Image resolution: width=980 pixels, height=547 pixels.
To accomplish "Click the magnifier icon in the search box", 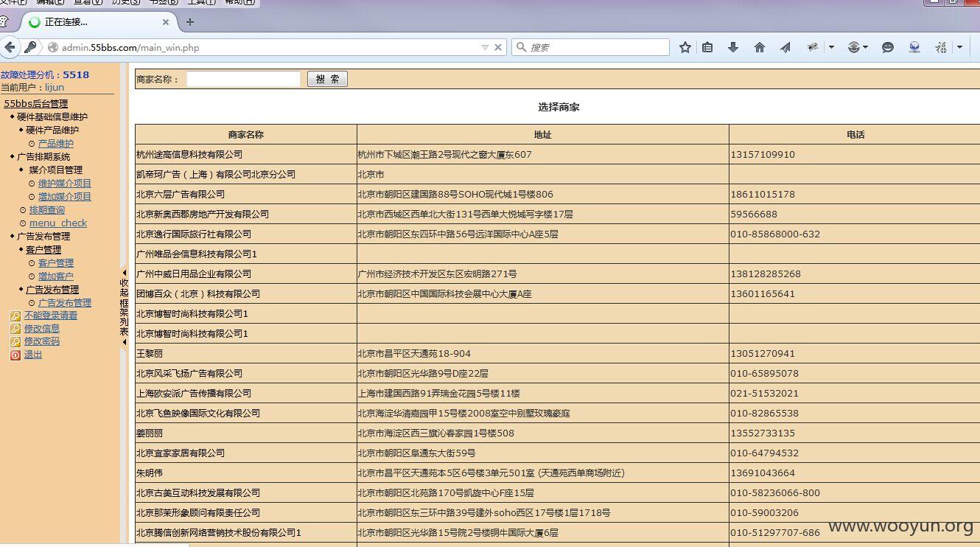I will click(522, 47).
